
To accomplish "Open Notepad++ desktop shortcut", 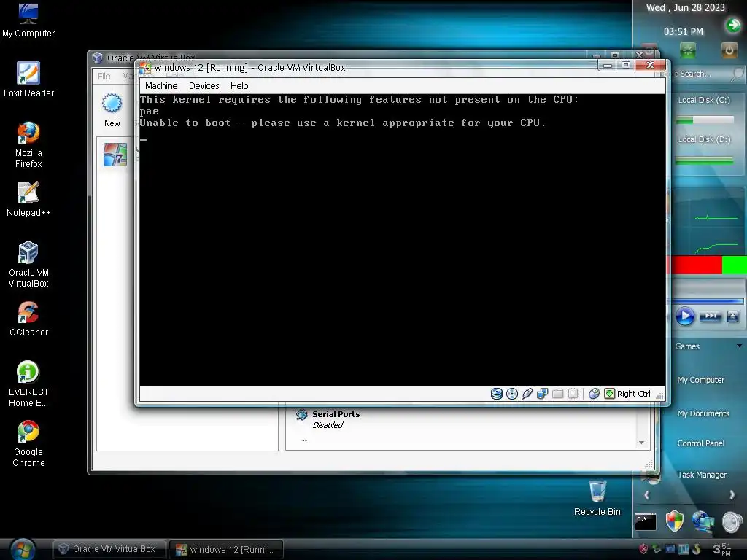I will (x=28, y=199).
